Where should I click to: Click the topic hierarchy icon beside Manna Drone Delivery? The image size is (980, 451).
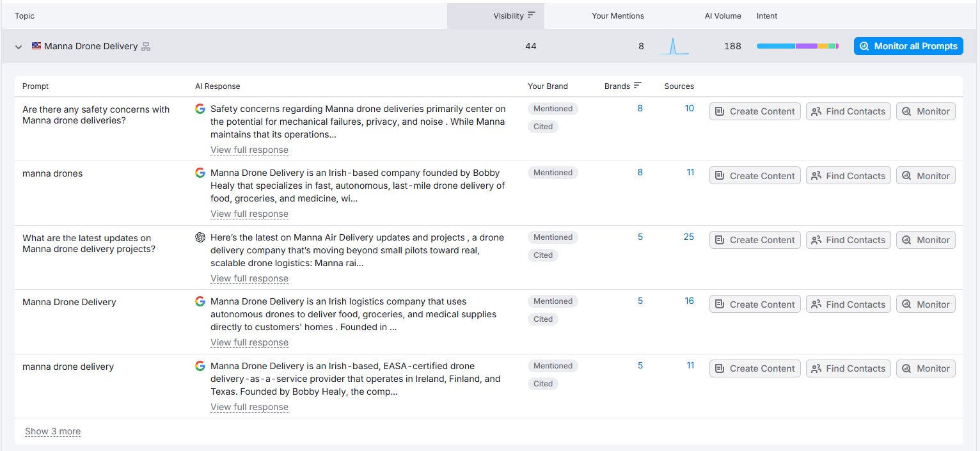pyautogui.click(x=146, y=47)
